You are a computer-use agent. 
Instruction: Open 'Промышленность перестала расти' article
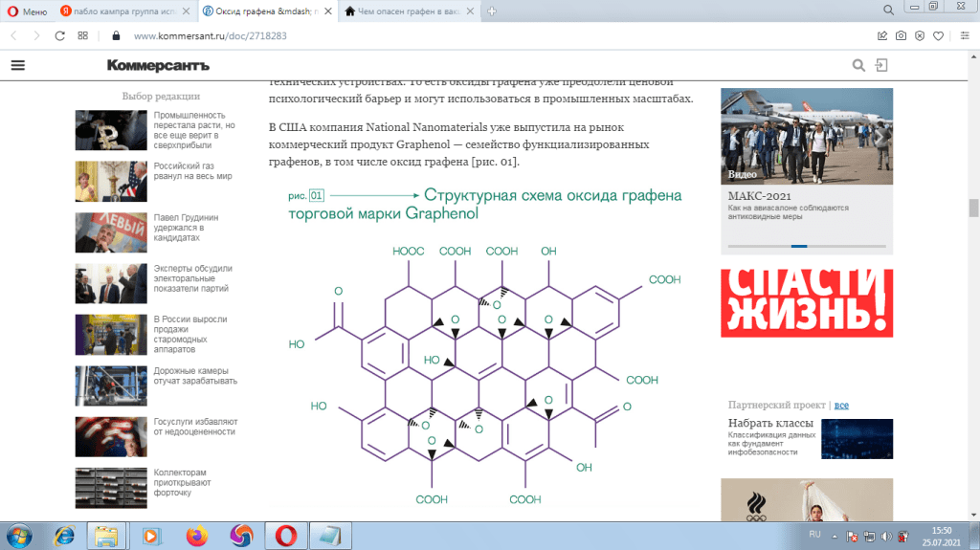(x=194, y=130)
